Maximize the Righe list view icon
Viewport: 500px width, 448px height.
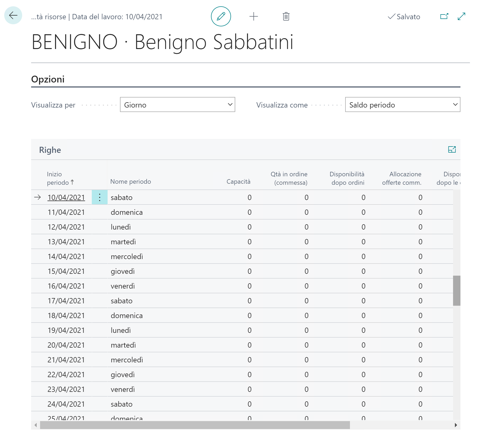[x=453, y=149]
